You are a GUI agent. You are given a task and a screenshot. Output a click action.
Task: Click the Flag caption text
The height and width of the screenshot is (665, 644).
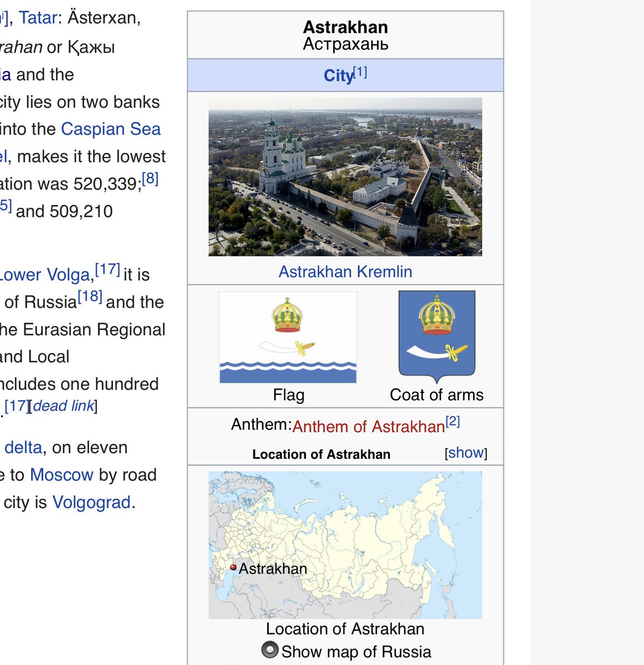coord(289,395)
